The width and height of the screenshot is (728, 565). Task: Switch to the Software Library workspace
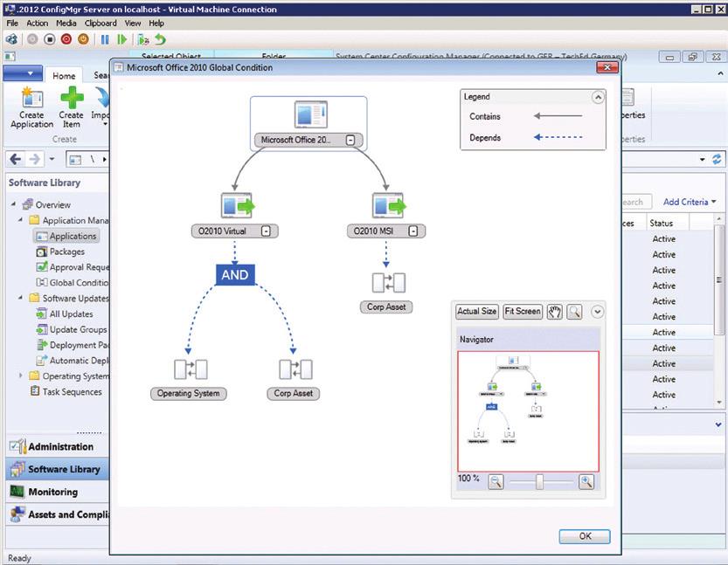pyautogui.click(x=58, y=470)
